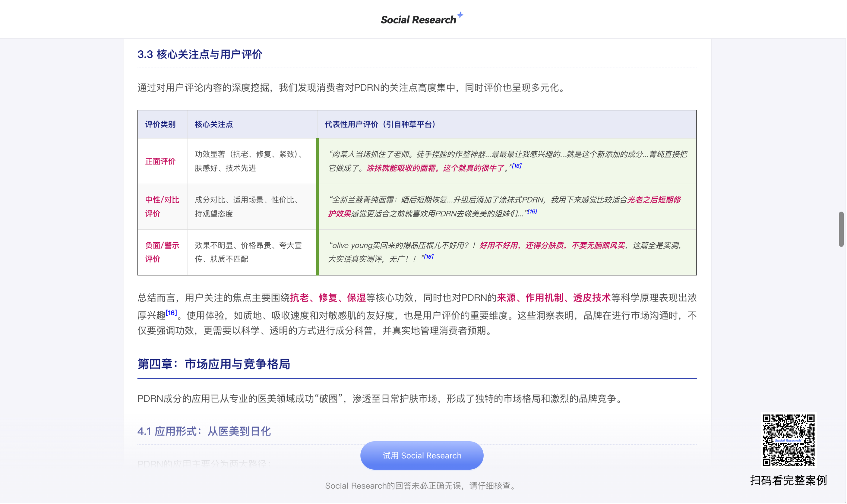
Task: Click the 中性/对比评价 row label
Action: pos(163,207)
